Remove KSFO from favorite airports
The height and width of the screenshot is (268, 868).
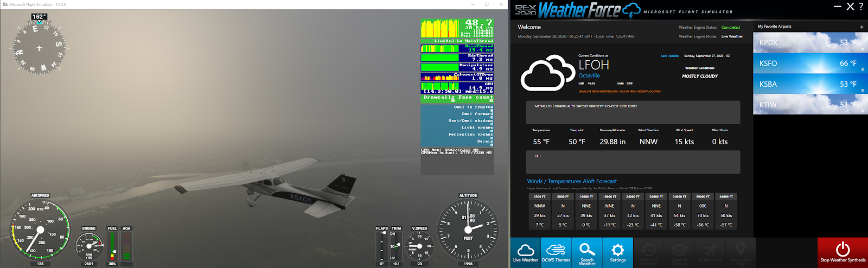pos(863,69)
